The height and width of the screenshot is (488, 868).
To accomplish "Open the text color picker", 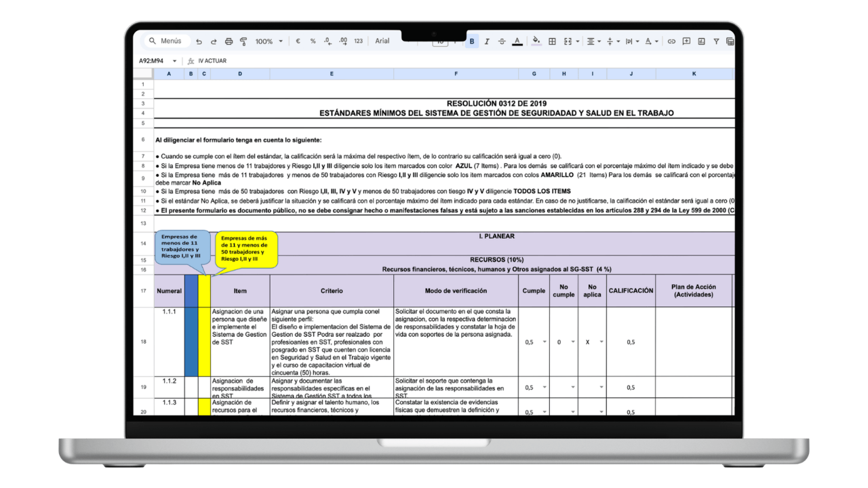I will pos(517,41).
